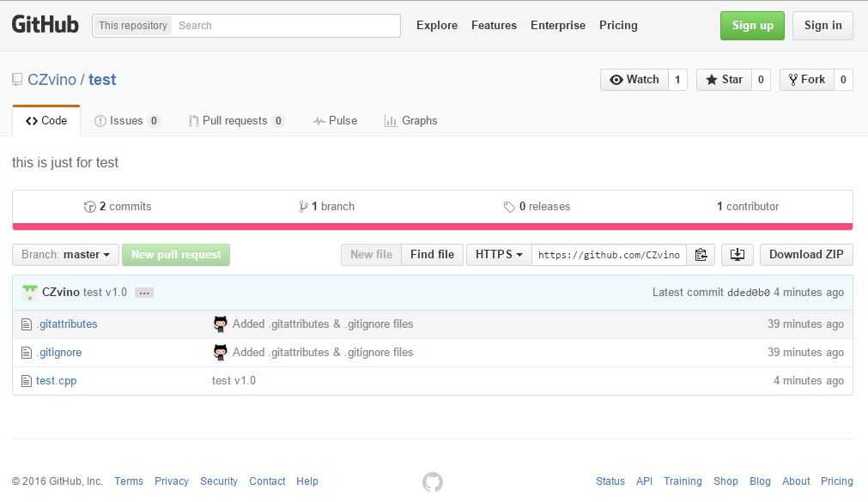Click the Find file button
The width and height of the screenshot is (868, 502).
click(x=433, y=255)
